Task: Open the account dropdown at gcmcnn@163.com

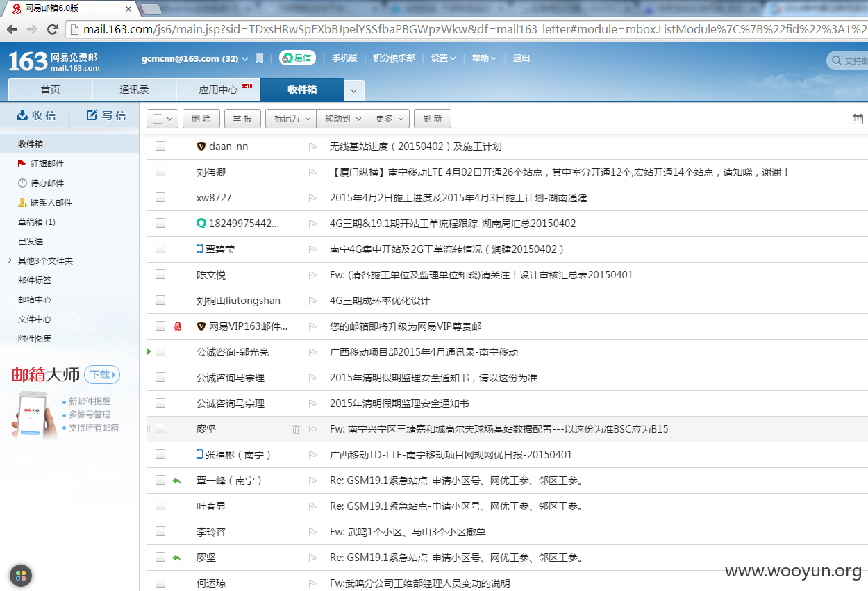Action: pyautogui.click(x=245, y=59)
